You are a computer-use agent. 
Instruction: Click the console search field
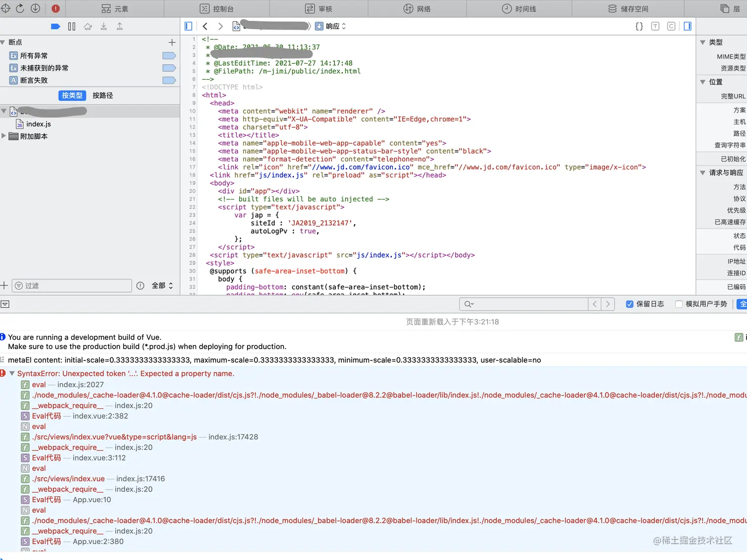[524, 304]
